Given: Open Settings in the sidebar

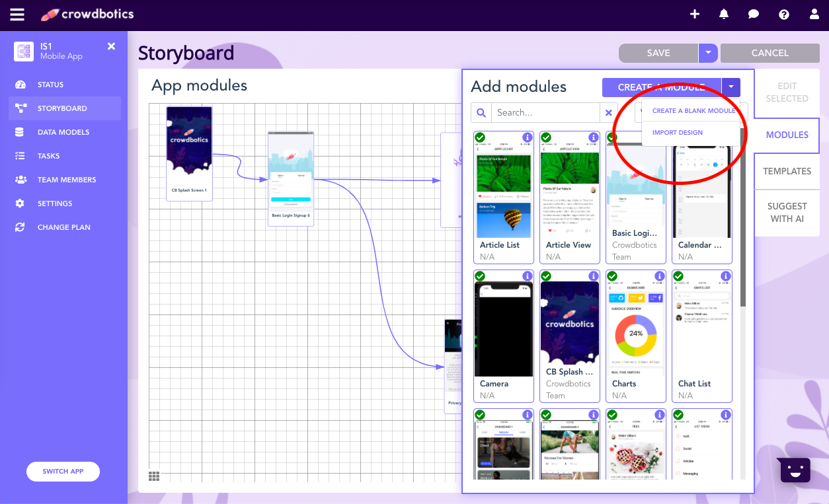Looking at the screenshot, I should (64, 203).
